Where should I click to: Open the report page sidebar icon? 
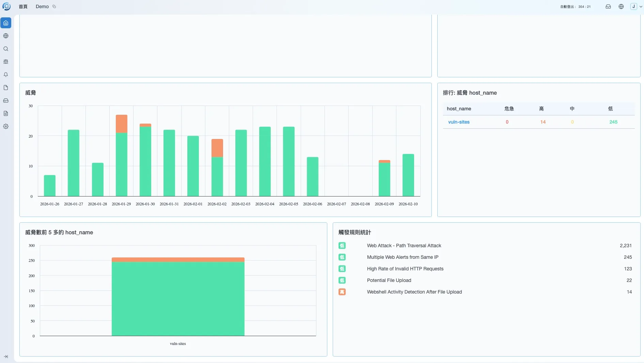6,113
